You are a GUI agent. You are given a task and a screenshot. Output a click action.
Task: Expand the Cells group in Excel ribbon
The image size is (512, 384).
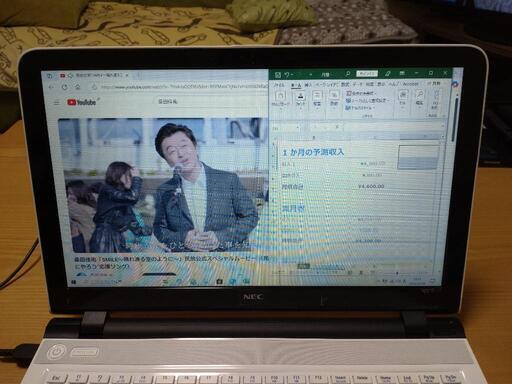403,98
